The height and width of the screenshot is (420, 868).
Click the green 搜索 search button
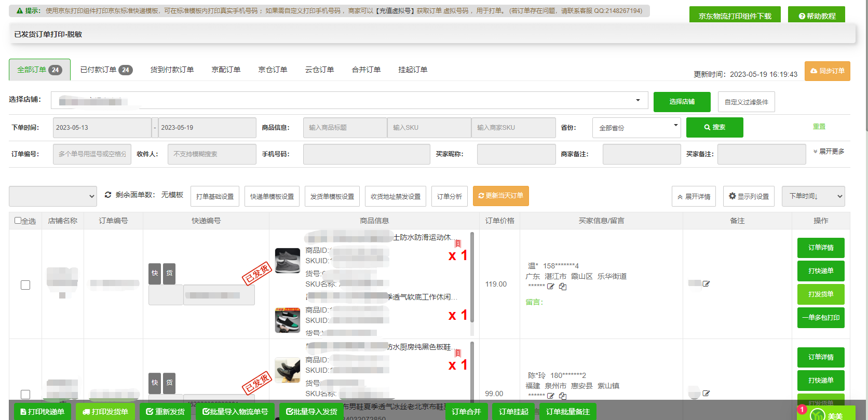tap(714, 127)
